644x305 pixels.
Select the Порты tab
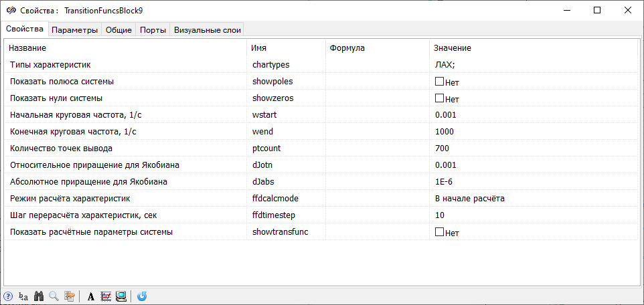coord(153,29)
